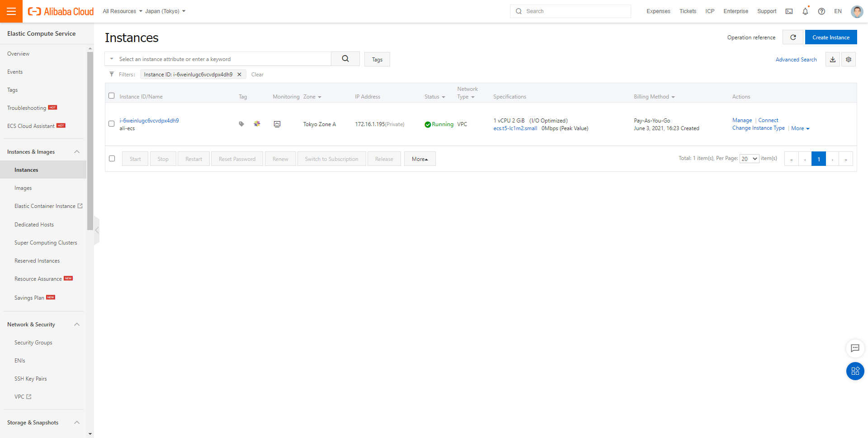Open the ICP menu

(x=710, y=11)
